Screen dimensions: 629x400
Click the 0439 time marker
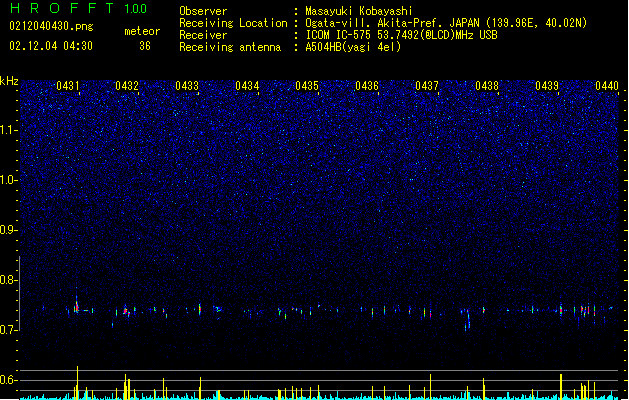coord(547,86)
